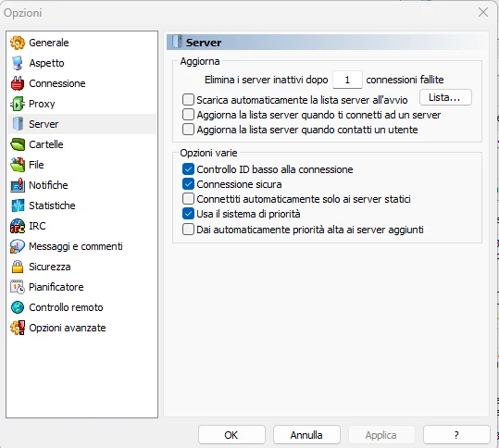Go to Connessione settings
This screenshot has width=499, height=448.
pos(81,83)
